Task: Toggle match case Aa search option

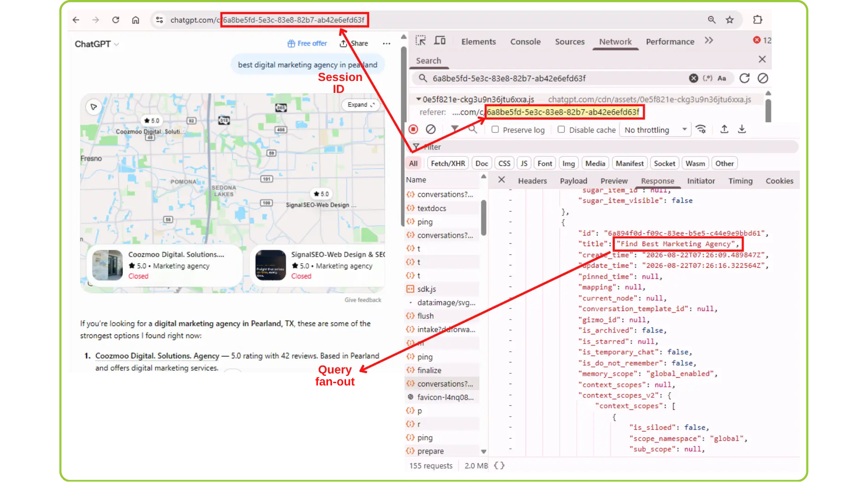Action: point(722,78)
